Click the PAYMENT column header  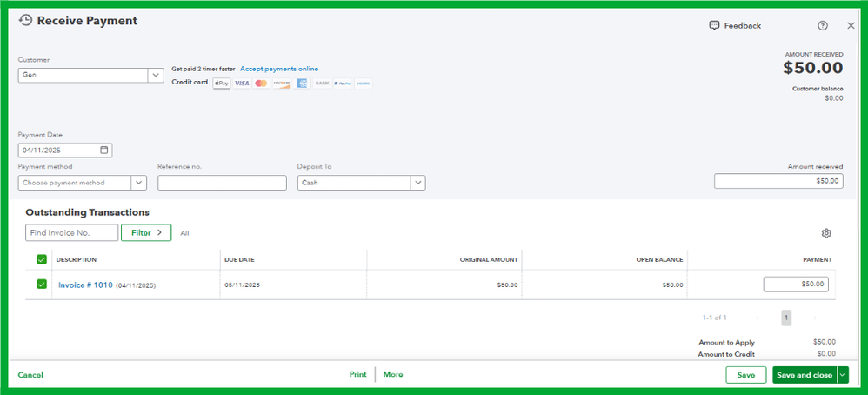click(817, 260)
